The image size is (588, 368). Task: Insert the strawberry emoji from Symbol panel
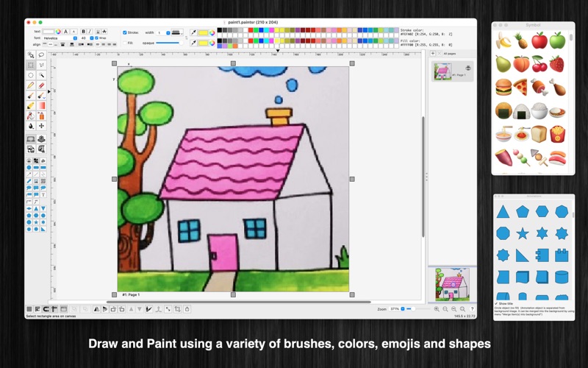click(x=557, y=64)
